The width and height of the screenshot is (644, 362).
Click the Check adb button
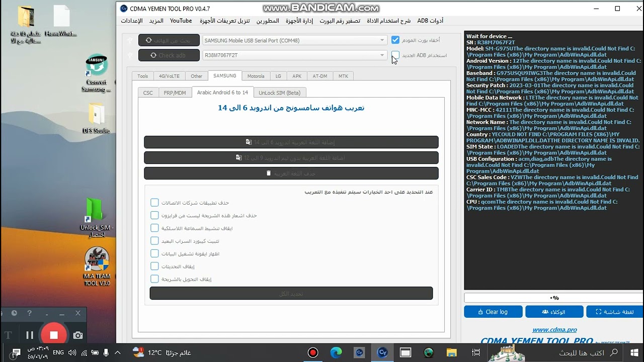tap(169, 55)
